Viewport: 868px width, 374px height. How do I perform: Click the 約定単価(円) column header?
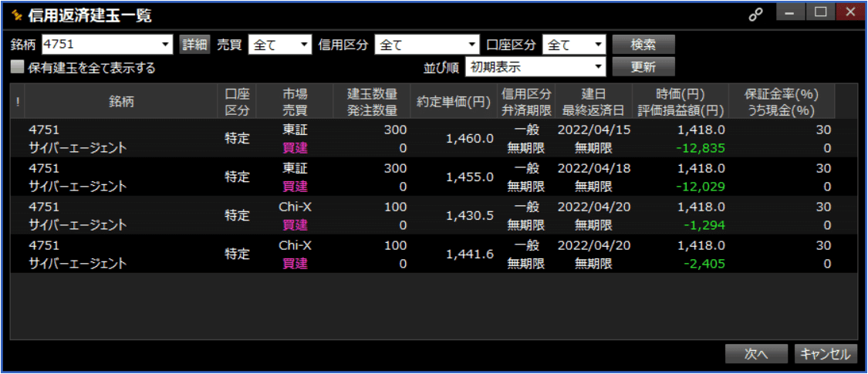[x=454, y=102]
